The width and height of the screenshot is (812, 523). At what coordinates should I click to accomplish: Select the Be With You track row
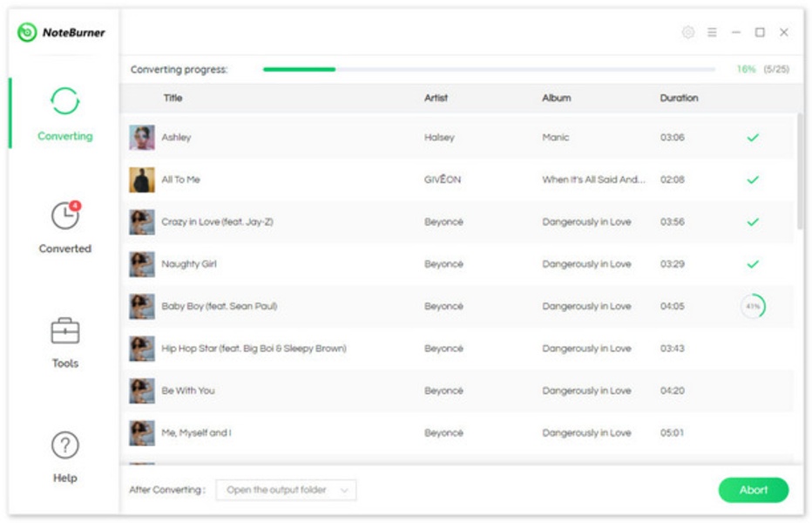point(436,391)
